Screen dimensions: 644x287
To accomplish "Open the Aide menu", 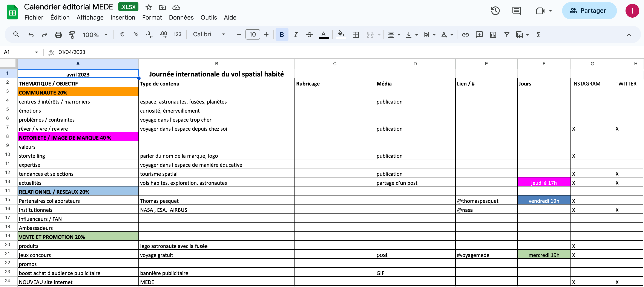I will pos(230,17).
